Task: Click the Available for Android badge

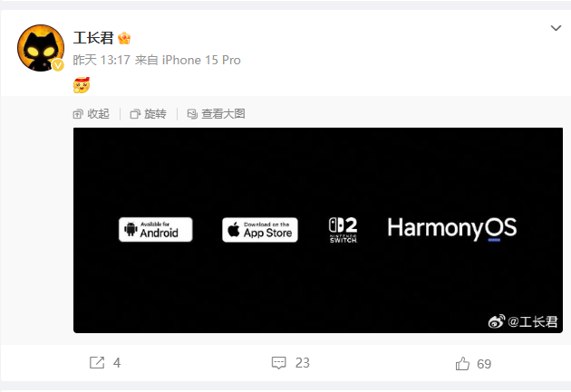Action: tap(156, 229)
